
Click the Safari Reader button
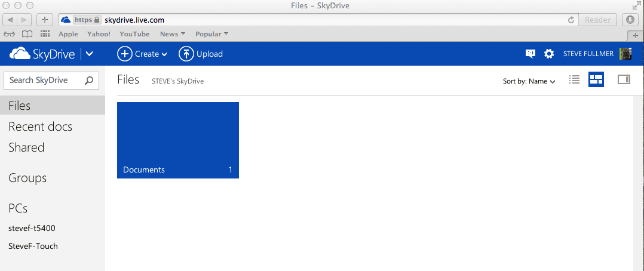(597, 19)
